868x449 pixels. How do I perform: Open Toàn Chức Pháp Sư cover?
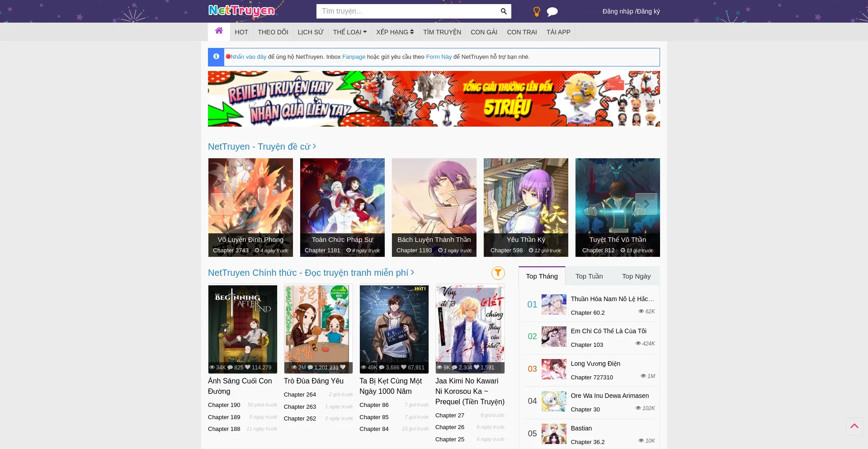point(342,208)
